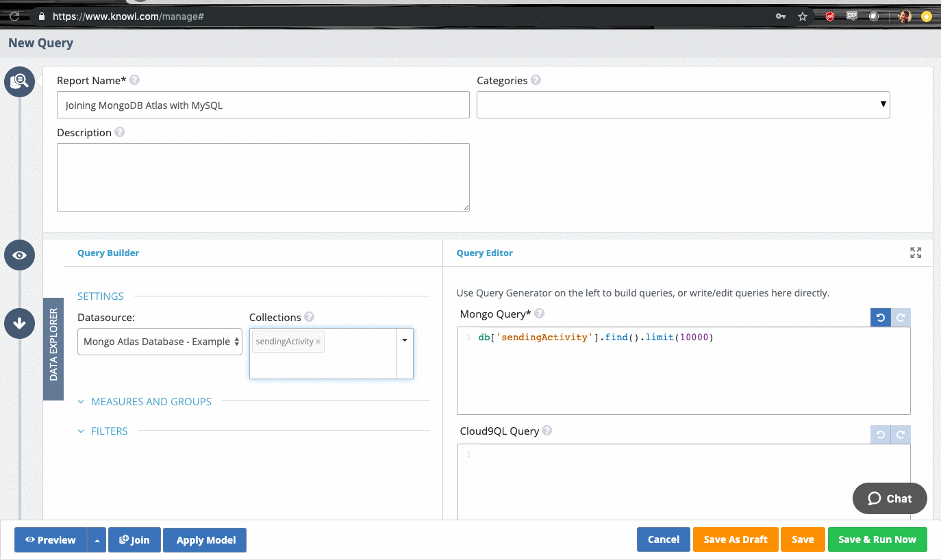Click the orange Save button
941x560 pixels.
coord(803,539)
